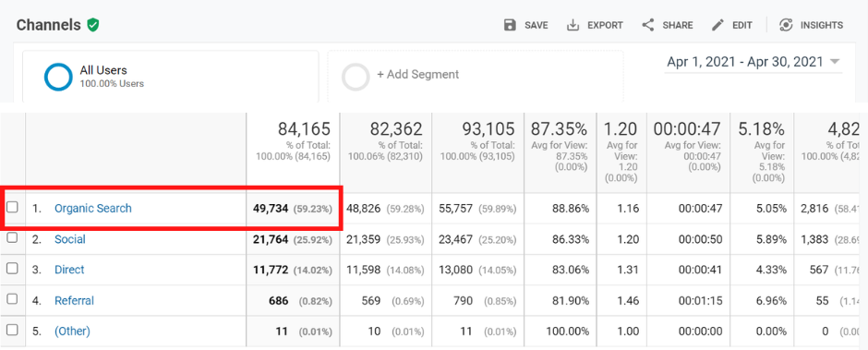This screenshot has width=868, height=350.
Task: Click the green verified shield icon
Action: (x=93, y=25)
